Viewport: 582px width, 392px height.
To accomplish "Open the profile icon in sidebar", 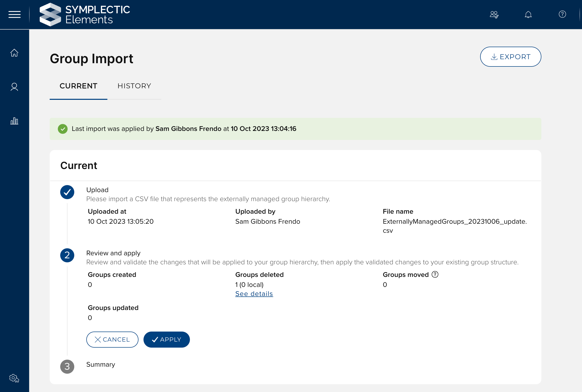I will 14,87.
